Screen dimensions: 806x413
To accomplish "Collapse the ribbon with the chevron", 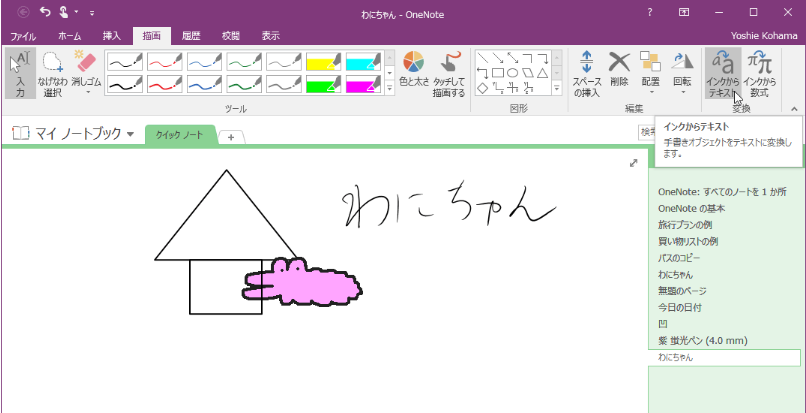I will pos(794,109).
